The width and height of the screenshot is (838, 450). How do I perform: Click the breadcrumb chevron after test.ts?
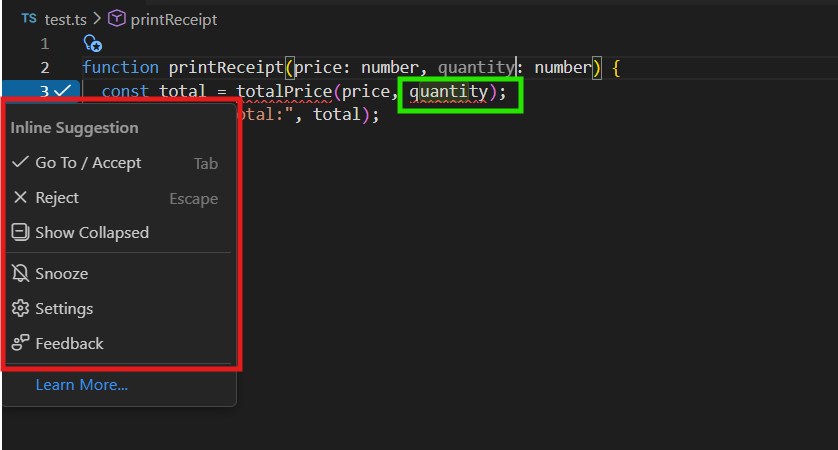[97, 19]
